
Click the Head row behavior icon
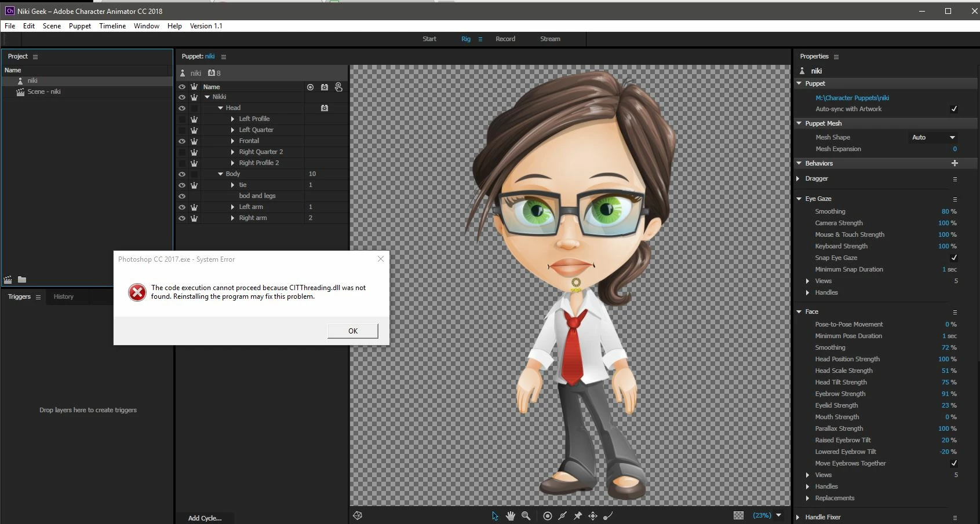(x=325, y=108)
